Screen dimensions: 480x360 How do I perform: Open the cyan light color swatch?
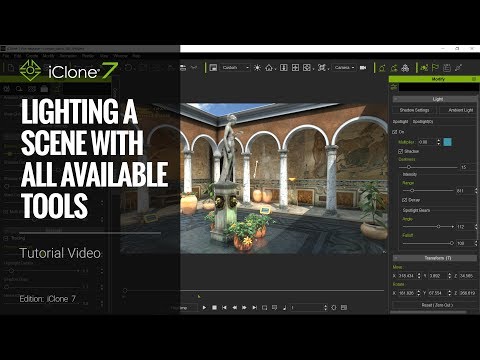448,142
